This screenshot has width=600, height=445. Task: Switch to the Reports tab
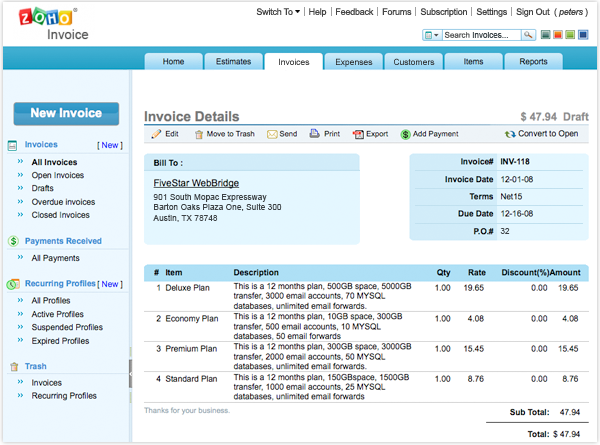coord(533,62)
